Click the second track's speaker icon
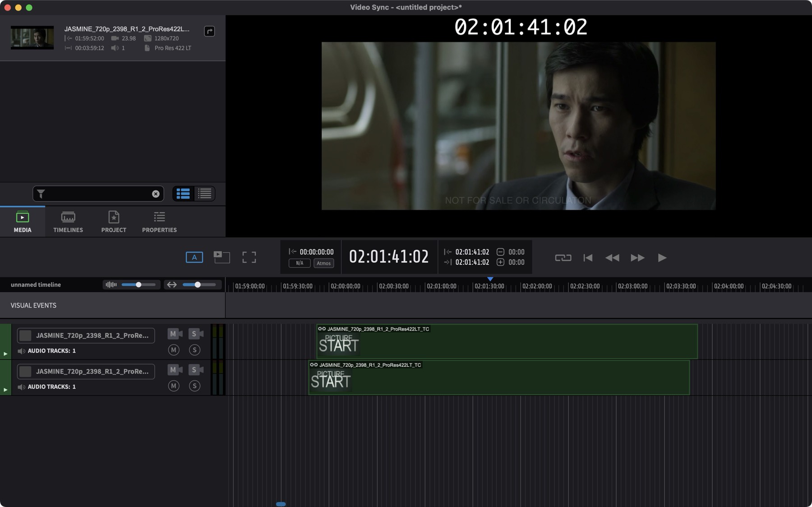The height and width of the screenshot is (507, 812). (x=21, y=387)
